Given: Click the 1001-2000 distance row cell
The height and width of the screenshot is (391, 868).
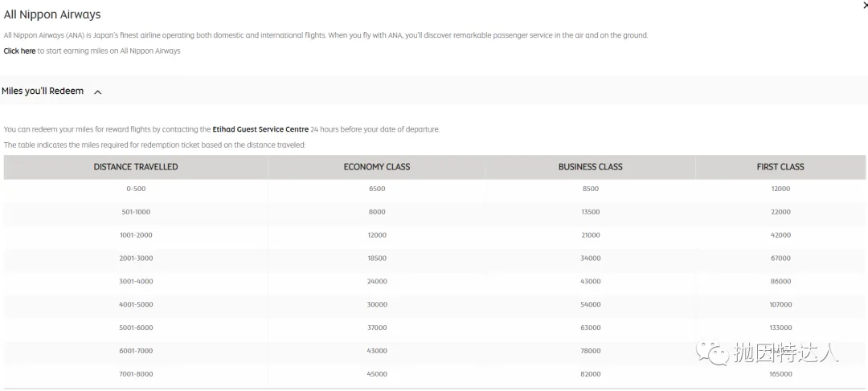Looking at the screenshot, I should (136, 235).
